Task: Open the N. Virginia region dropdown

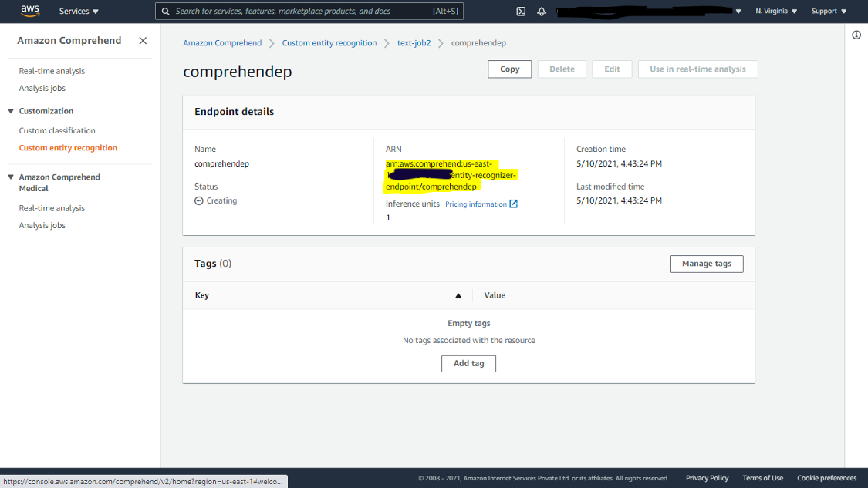Action: (x=775, y=11)
